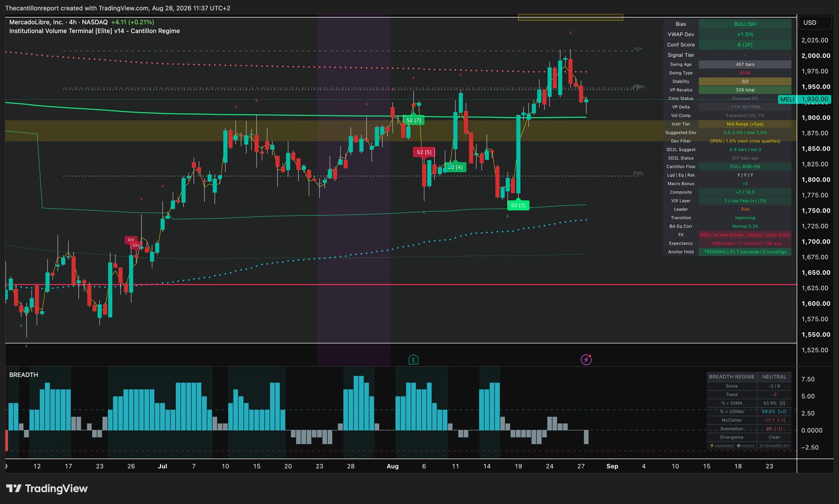
Task: Click the S2 [7] signal label
Action: pyautogui.click(x=413, y=120)
